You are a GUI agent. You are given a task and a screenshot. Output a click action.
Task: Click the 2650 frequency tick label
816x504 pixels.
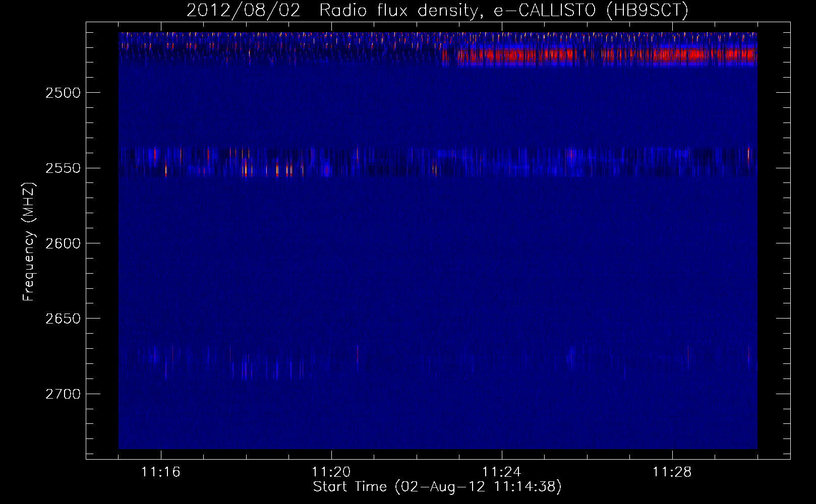click(63, 319)
